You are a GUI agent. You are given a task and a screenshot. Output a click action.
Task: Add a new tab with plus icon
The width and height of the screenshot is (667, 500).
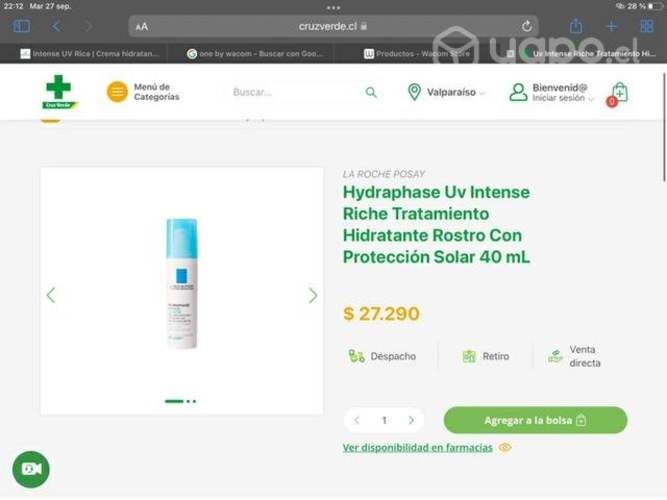[x=611, y=26]
